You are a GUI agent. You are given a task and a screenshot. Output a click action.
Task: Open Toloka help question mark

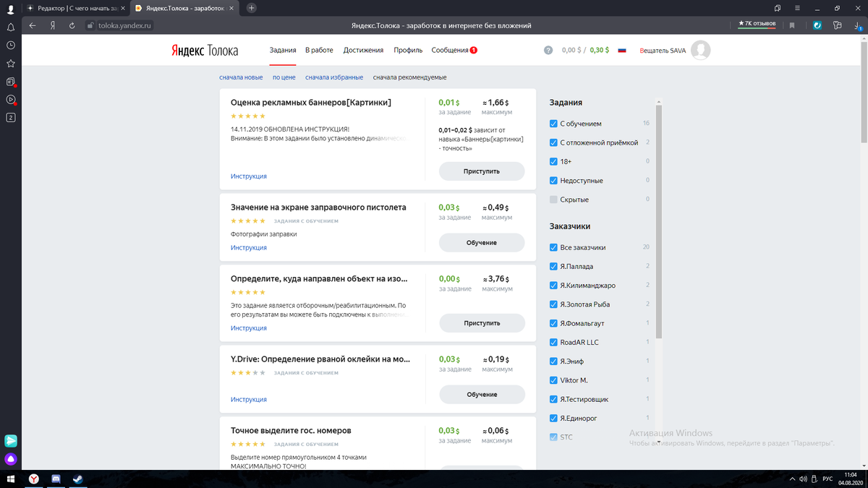[548, 51]
